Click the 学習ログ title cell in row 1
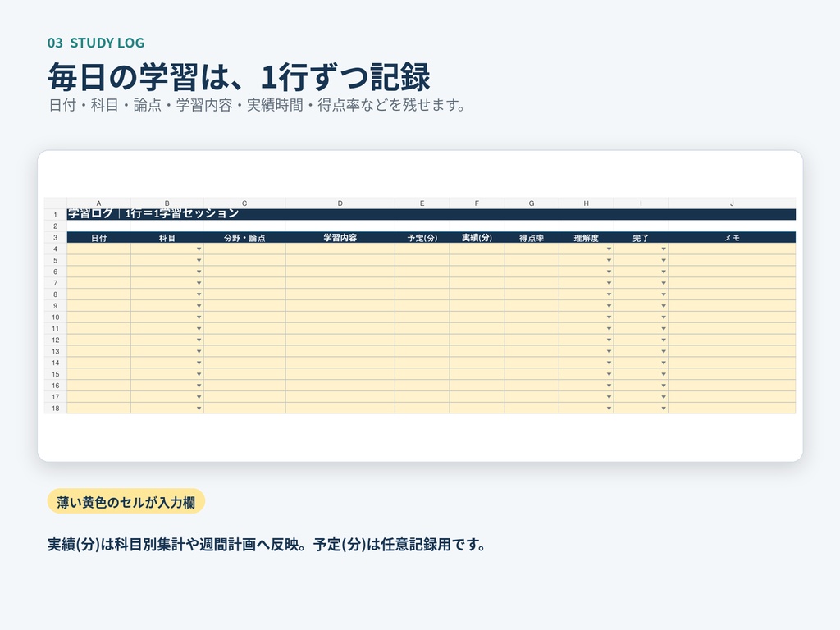The height and width of the screenshot is (630, 840). (431, 214)
